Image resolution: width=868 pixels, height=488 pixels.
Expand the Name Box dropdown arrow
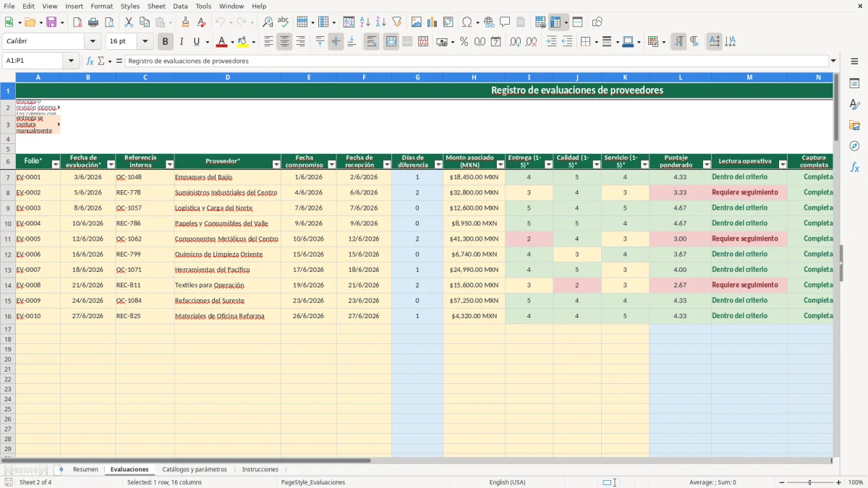(x=71, y=61)
